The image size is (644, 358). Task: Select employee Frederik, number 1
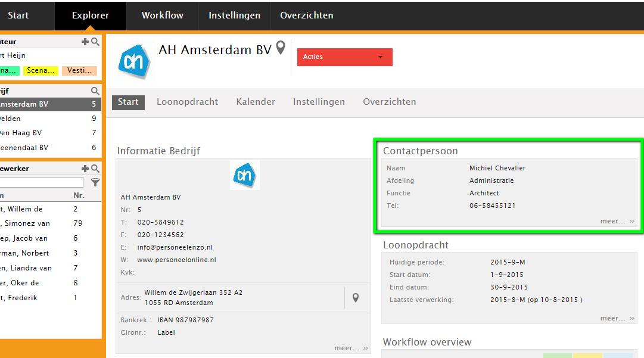[51, 298]
